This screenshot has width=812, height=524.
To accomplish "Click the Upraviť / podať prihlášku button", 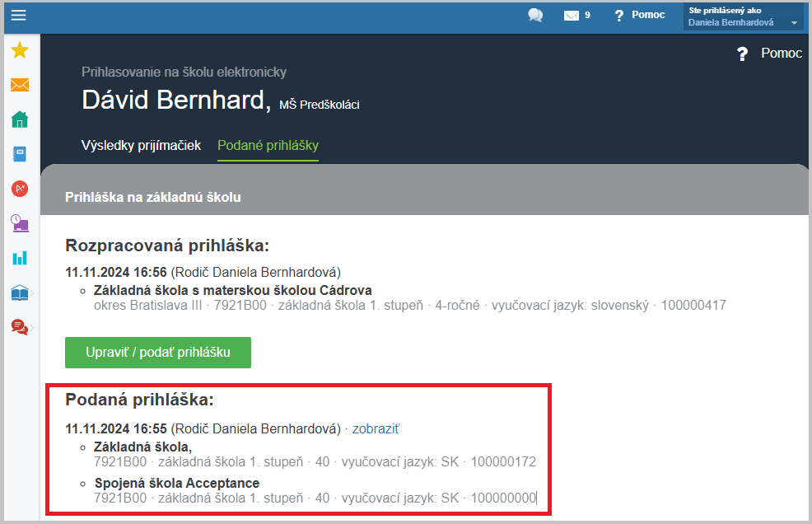I will [x=158, y=353].
